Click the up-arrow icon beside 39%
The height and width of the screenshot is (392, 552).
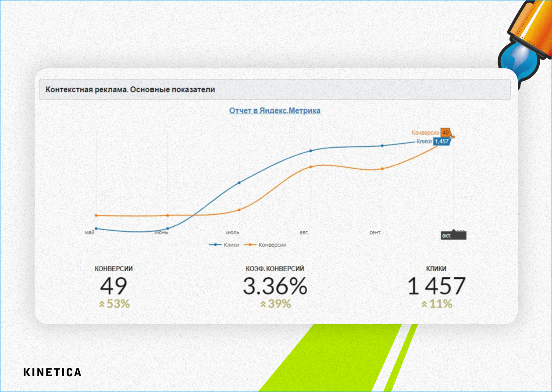[263, 304]
